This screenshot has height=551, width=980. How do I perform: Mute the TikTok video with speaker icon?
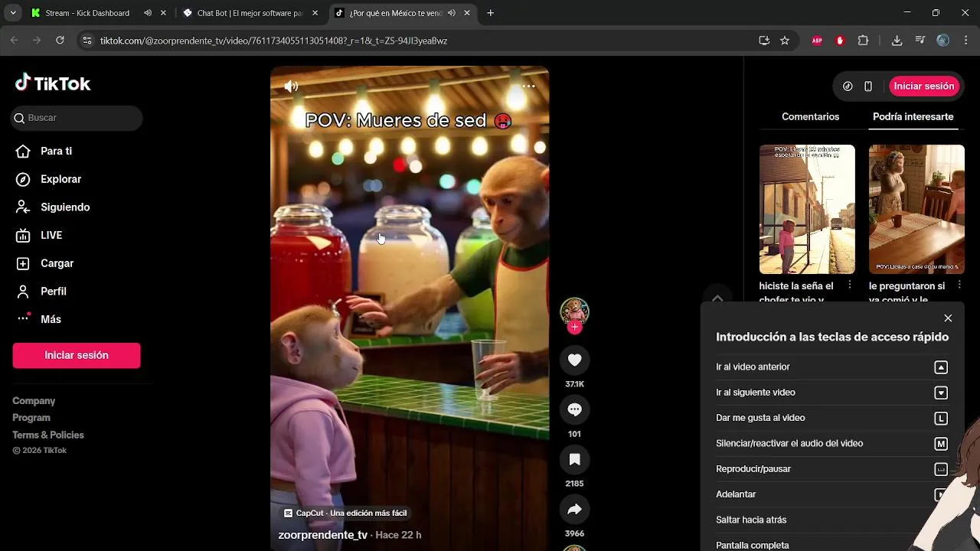(x=291, y=86)
